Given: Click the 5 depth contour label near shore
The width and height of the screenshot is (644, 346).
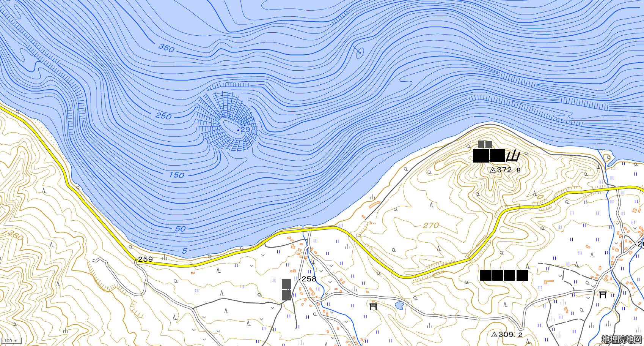Looking at the screenshot, I should click(x=184, y=251).
